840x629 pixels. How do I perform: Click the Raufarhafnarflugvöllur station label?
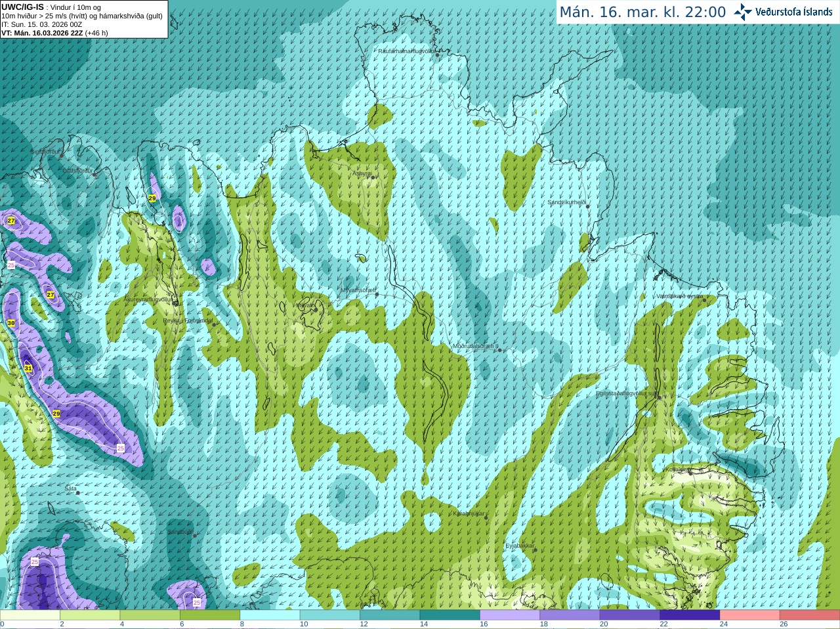407,51
